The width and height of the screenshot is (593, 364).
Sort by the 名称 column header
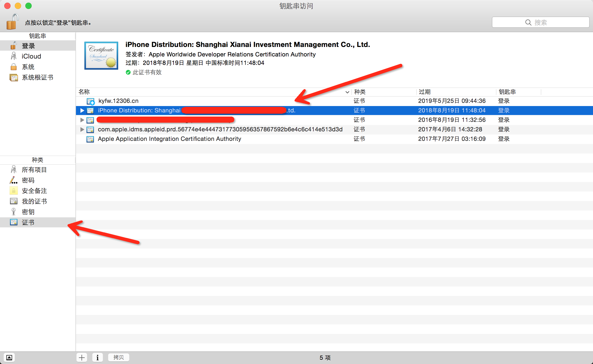coord(214,92)
